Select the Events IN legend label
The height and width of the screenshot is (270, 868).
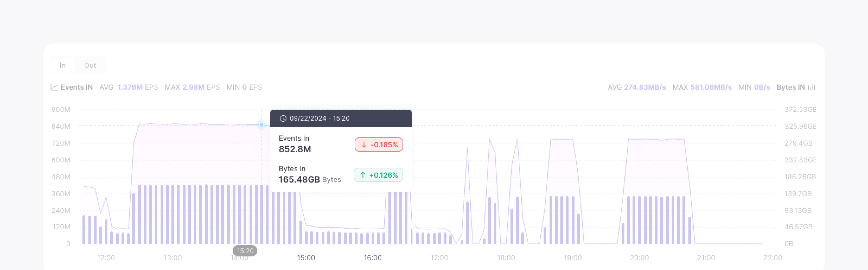[x=76, y=87]
